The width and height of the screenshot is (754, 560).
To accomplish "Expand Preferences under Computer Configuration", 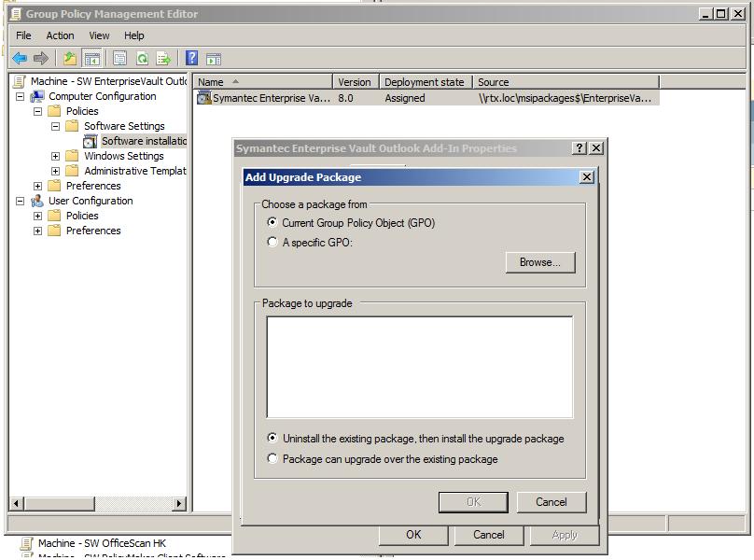I will [x=38, y=186].
